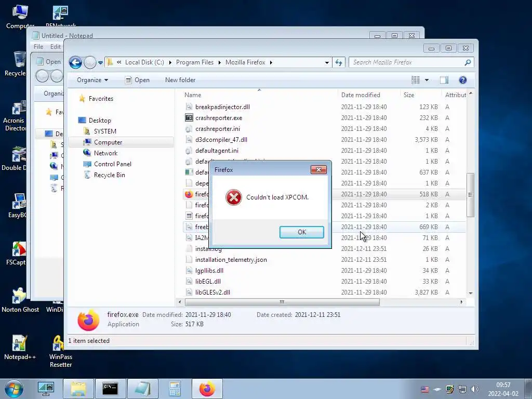This screenshot has height=399, width=532.
Task: Click OK in the Firefox error dialog
Action: [302, 232]
